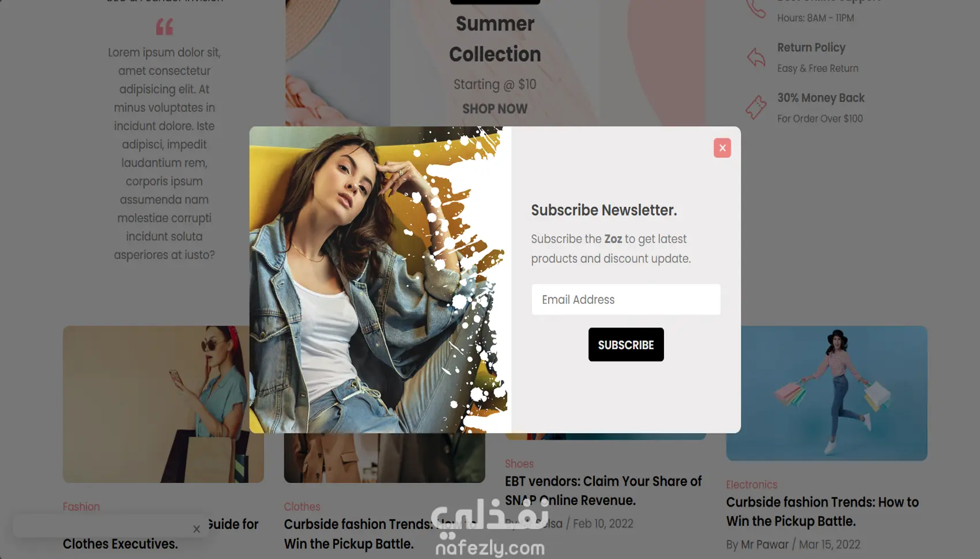The image size is (980, 559).
Task: Open the Summer Collection heading
Action: point(495,39)
